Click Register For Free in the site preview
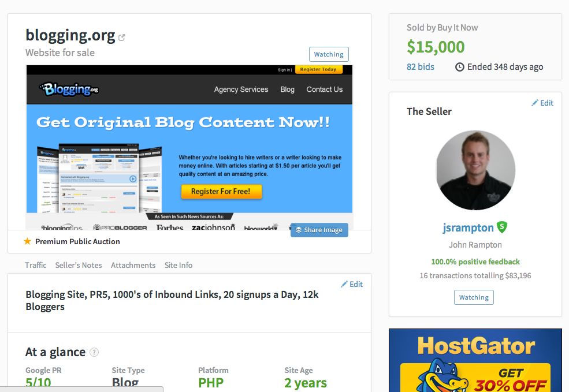 (x=221, y=192)
